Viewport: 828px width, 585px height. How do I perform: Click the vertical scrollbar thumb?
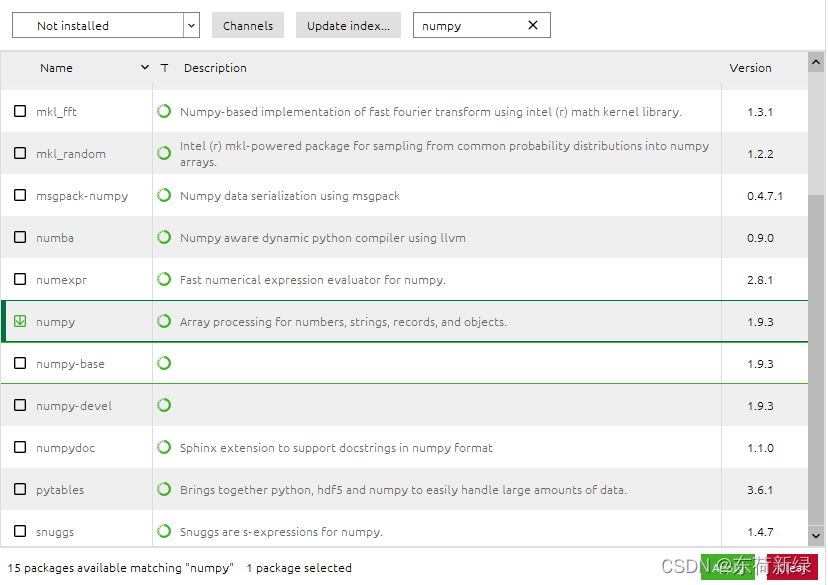pyautogui.click(x=816, y=360)
